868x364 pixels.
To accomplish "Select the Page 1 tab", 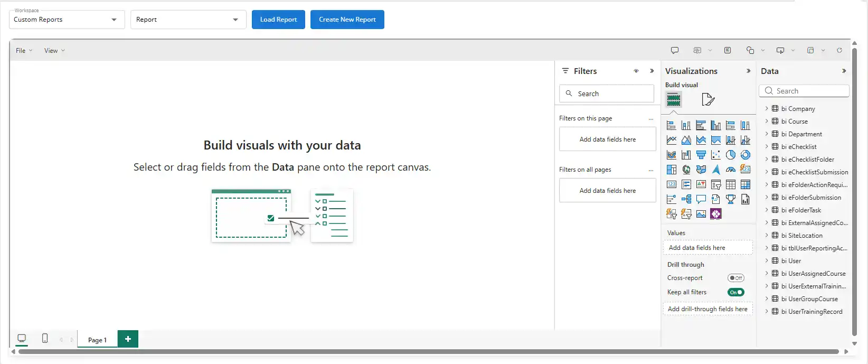I will (97, 340).
